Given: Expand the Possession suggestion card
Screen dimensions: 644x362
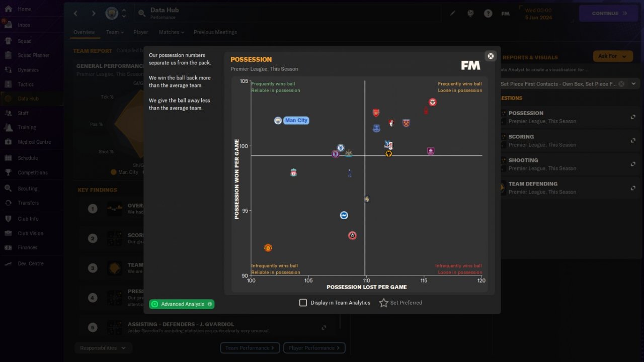Looking at the screenshot, I should 633,117.
